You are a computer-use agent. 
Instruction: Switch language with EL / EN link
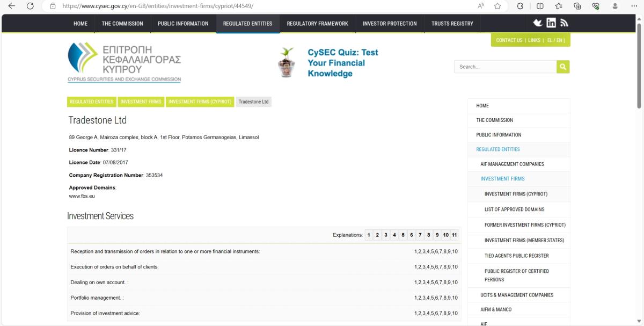point(555,40)
